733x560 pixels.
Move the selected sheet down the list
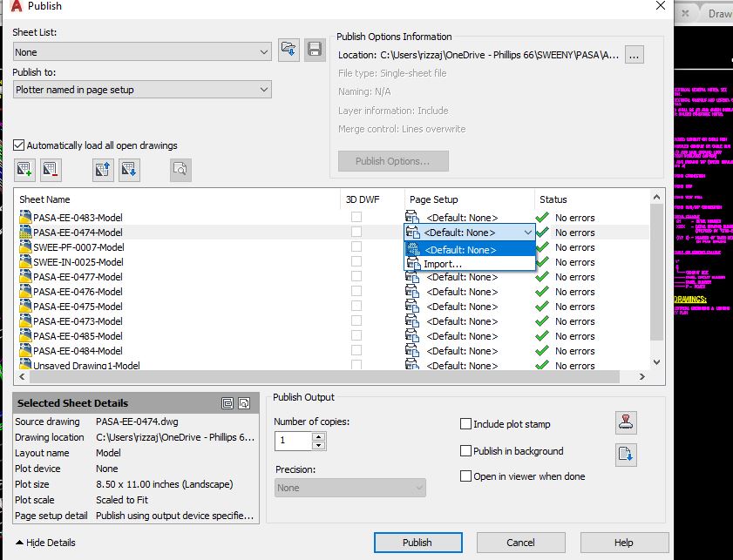[x=127, y=169]
